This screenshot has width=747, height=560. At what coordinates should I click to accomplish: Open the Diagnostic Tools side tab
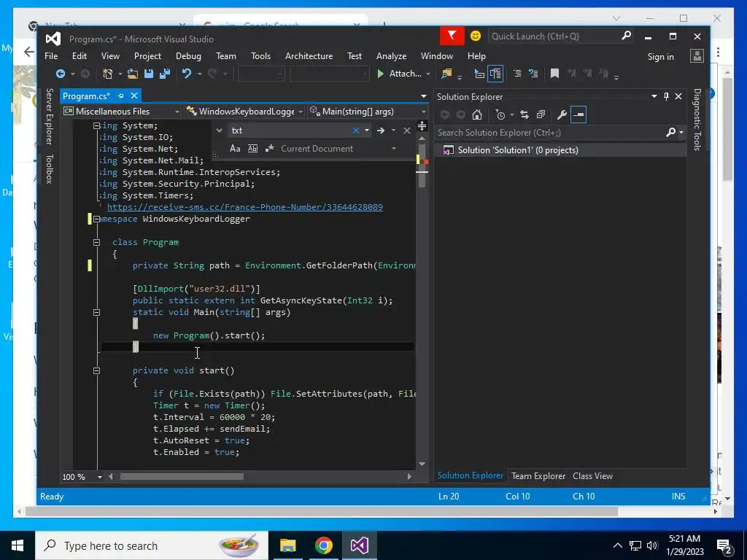[x=697, y=120]
